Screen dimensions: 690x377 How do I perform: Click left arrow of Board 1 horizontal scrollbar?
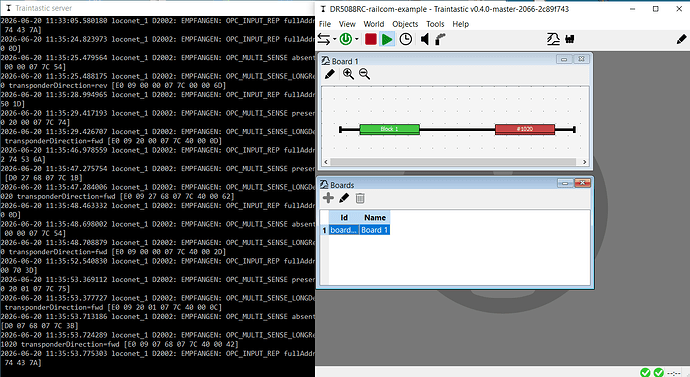326,162
